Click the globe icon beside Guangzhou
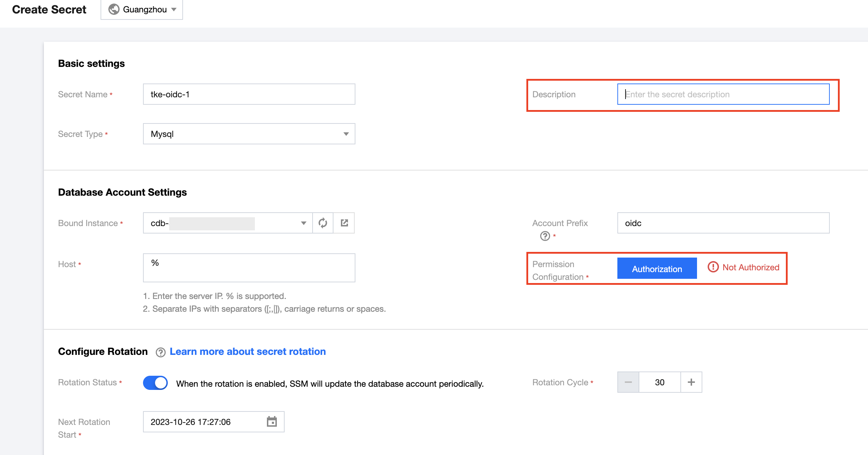 114,9
